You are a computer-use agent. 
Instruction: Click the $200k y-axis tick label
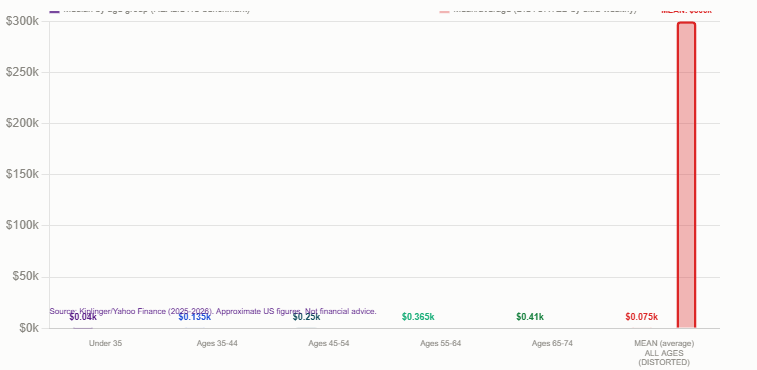(22, 123)
